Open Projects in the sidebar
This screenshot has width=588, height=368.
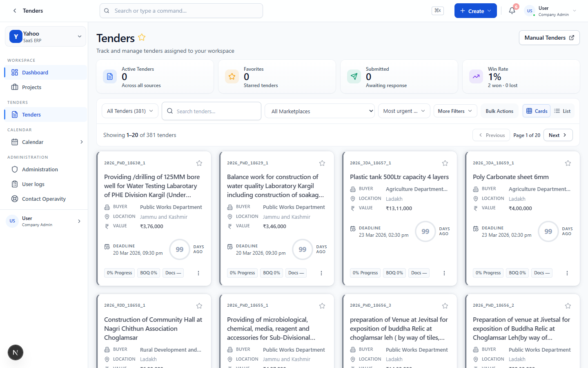click(x=46, y=87)
